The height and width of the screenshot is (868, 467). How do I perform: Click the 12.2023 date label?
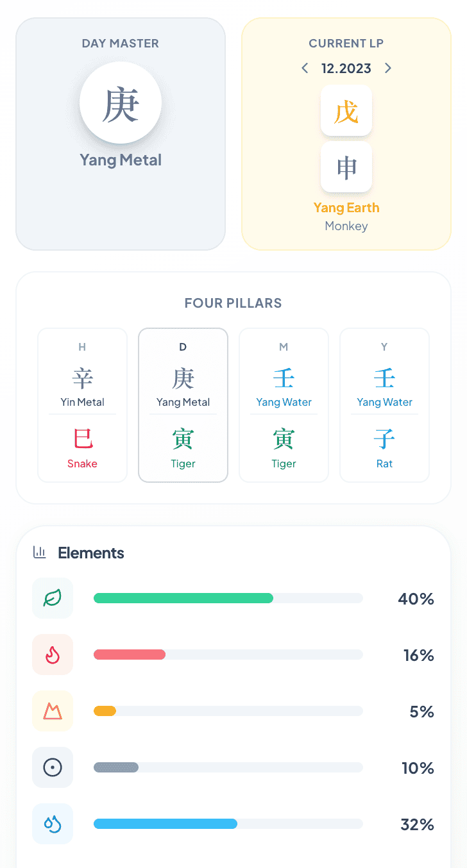(x=346, y=68)
